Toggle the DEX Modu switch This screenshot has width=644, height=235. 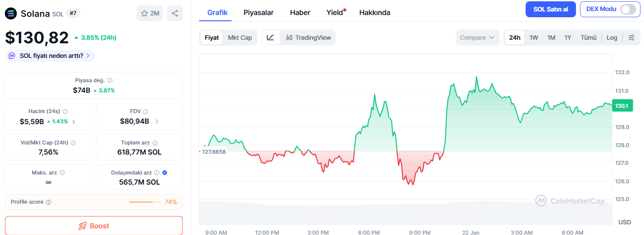(628, 9)
